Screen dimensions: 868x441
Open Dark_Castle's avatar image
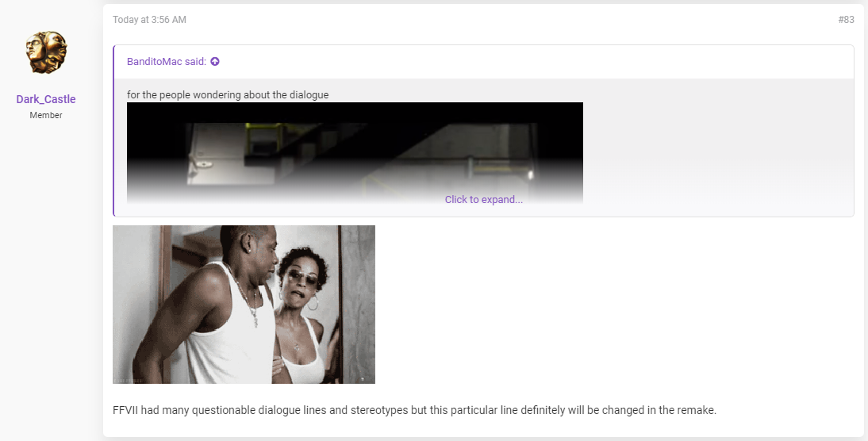click(x=46, y=52)
